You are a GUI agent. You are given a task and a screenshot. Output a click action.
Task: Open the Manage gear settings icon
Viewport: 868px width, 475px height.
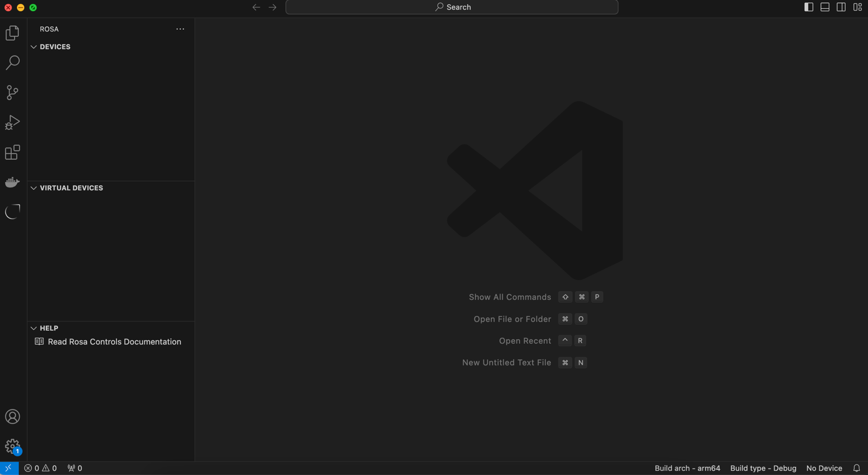pos(12,446)
